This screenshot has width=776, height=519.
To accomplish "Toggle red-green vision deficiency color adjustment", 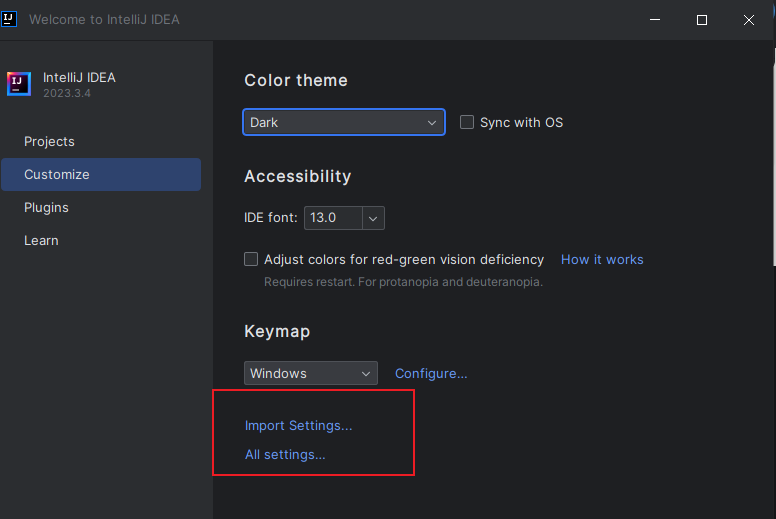I will [251, 259].
